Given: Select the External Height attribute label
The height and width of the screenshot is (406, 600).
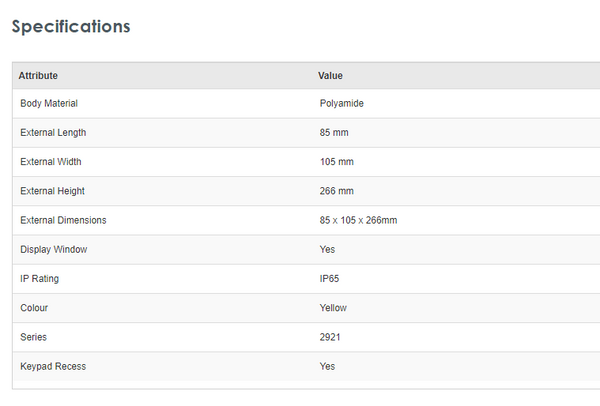Looking at the screenshot, I should point(53,190).
